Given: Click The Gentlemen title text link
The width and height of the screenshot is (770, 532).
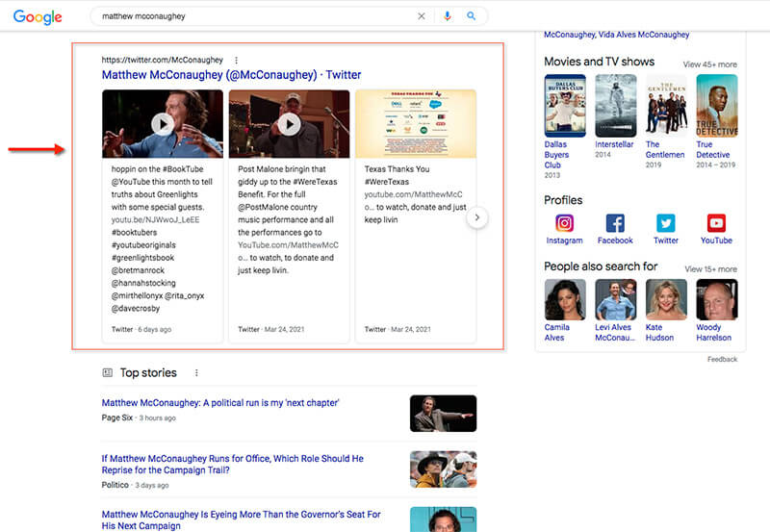Looking at the screenshot, I should 665,150.
